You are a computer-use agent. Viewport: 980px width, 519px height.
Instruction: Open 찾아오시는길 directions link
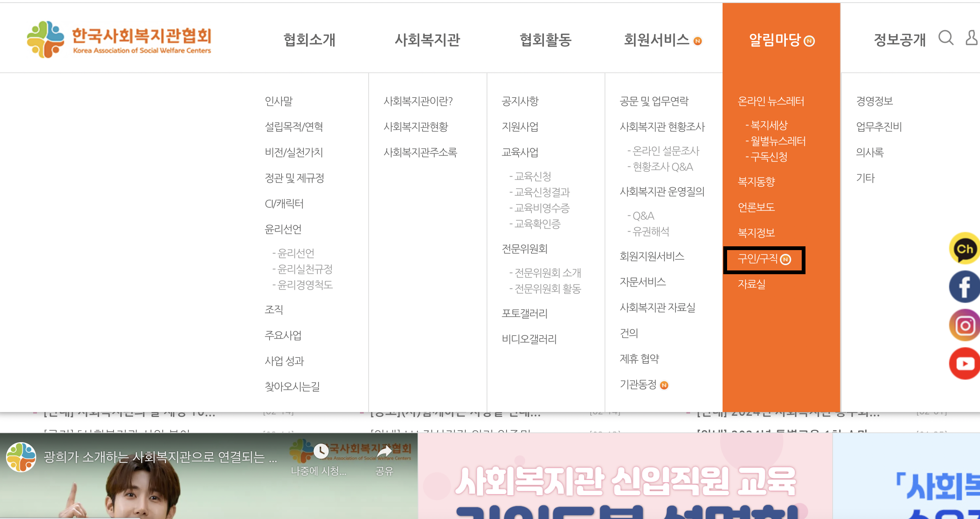(292, 386)
